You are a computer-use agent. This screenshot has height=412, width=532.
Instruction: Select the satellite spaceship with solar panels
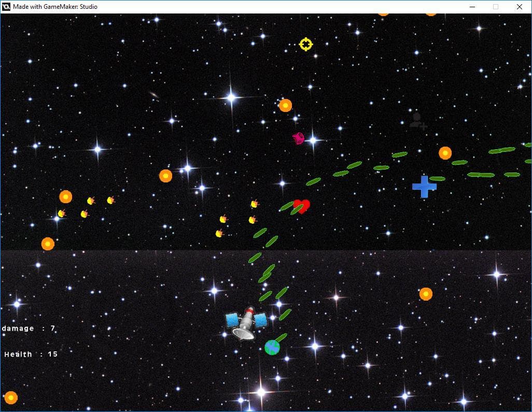(247, 323)
